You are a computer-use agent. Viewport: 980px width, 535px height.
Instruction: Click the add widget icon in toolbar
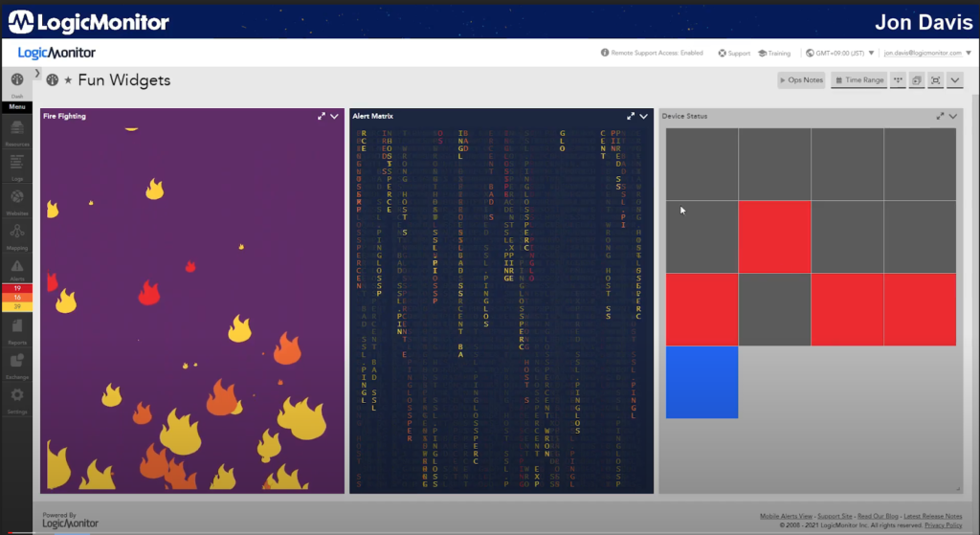pyautogui.click(x=917, y=80)
